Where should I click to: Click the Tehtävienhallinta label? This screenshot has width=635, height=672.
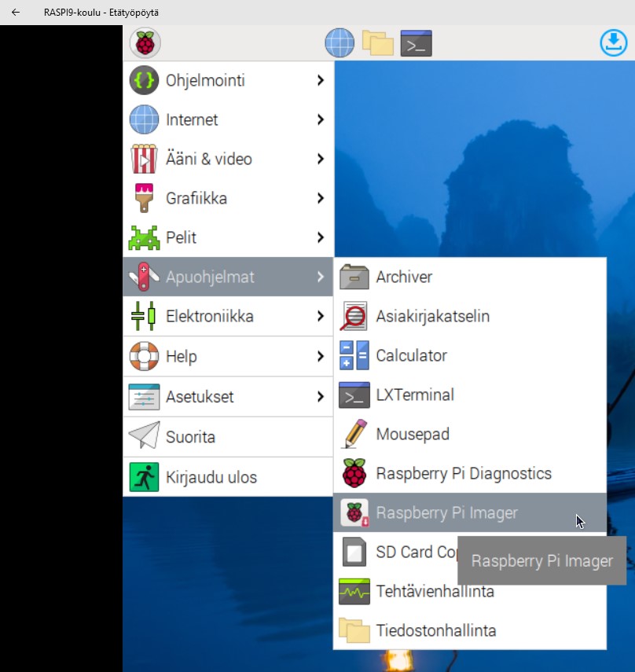click(435, 591)
